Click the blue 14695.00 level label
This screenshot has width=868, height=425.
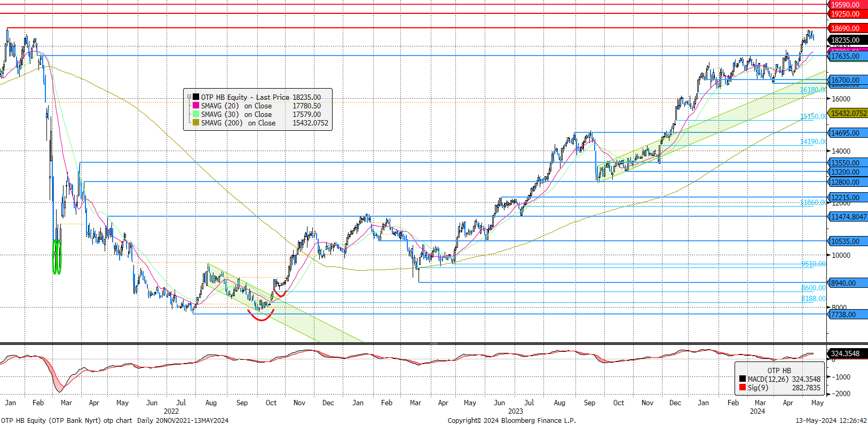(x=848, y=133)
